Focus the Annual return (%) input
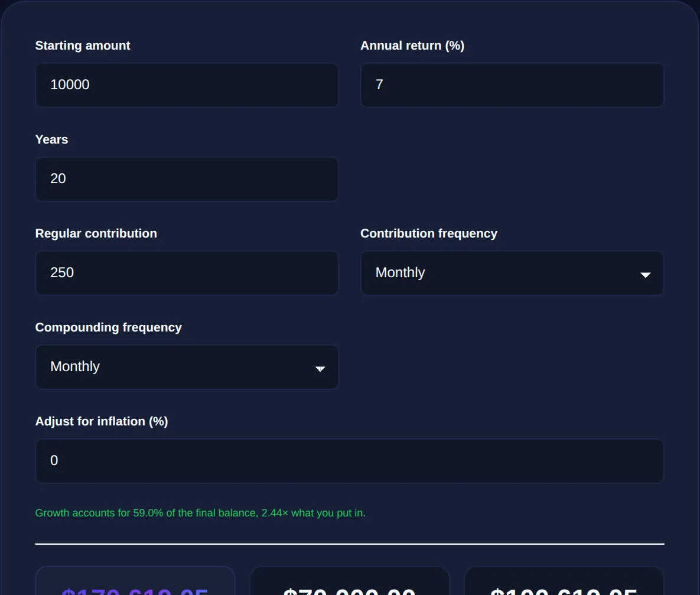700x595 pixels. [512, 85]
